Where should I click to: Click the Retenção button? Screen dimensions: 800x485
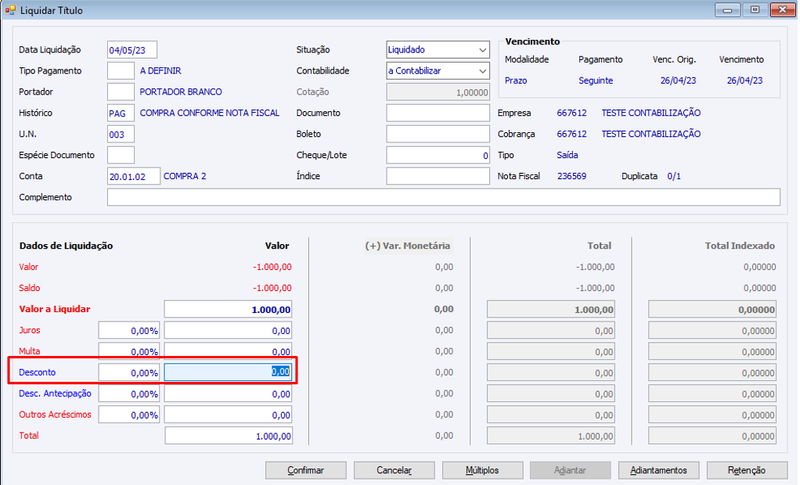[747, 470]
